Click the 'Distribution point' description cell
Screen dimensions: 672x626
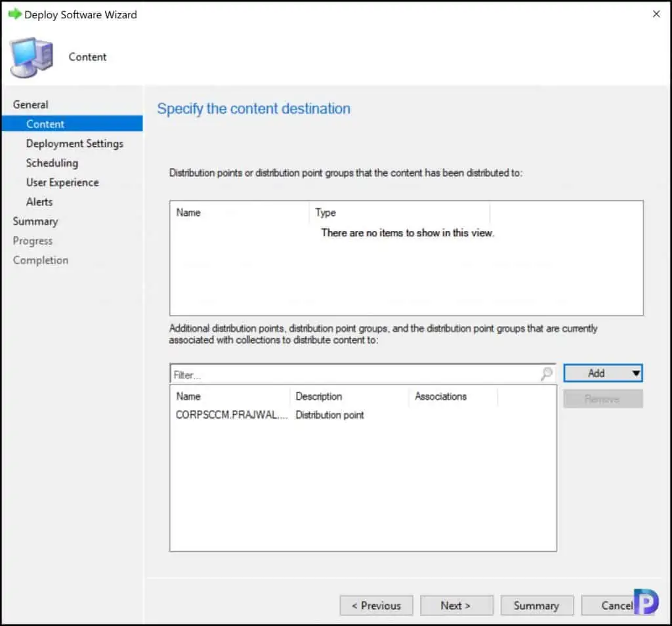pos(329,415)
